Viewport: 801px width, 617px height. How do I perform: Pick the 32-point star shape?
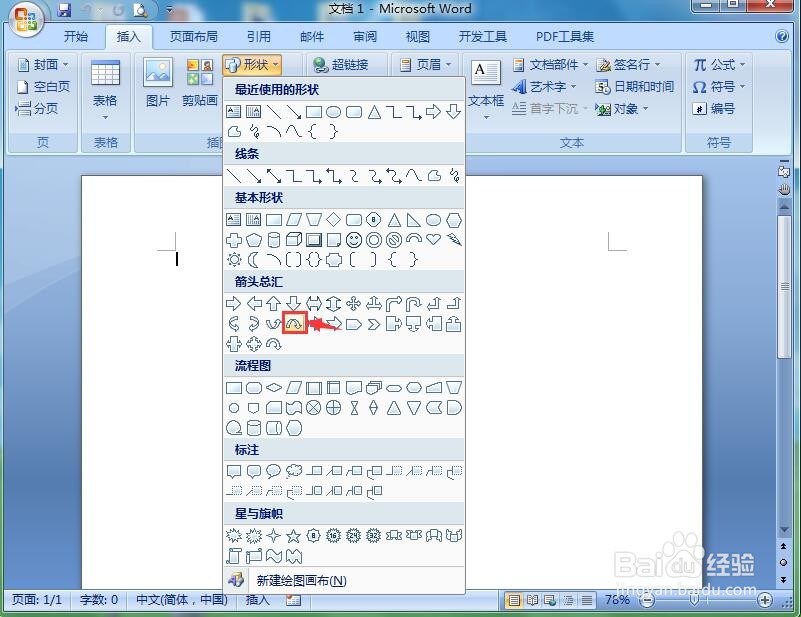(373, 535)
